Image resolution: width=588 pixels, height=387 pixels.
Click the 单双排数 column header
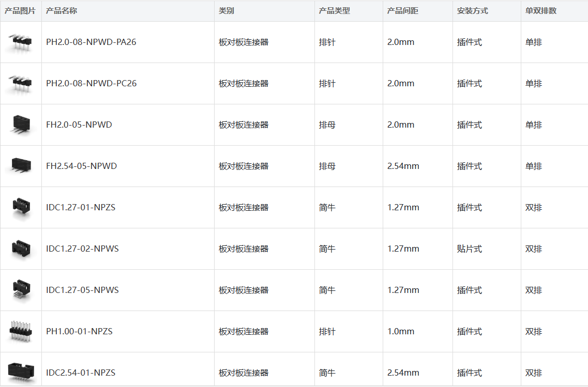tap(541, 11)
